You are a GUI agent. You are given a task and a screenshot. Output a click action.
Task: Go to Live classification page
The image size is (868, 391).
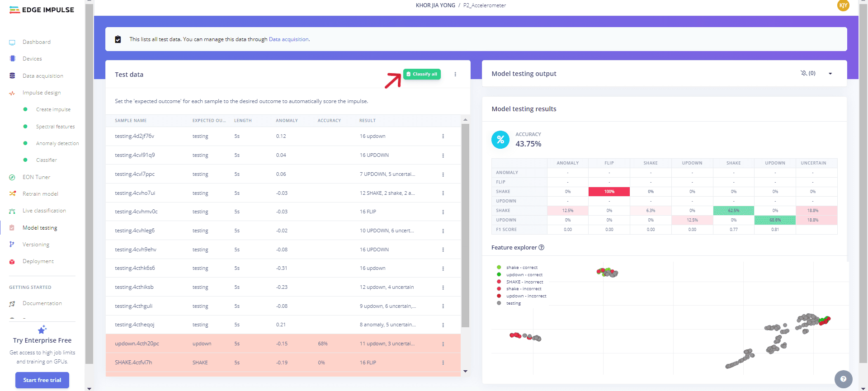pos(44,211)
